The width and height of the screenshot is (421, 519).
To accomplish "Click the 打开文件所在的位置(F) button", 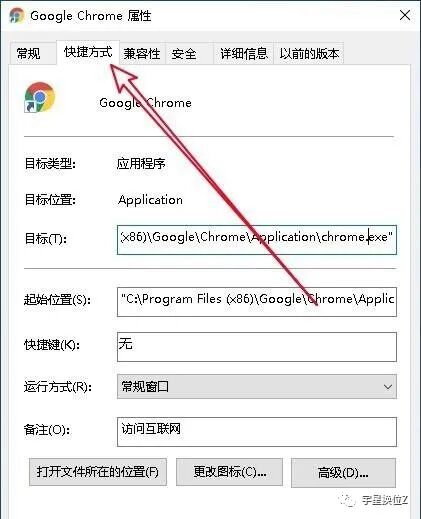I will pyautogui.click(x=98, y=472).
